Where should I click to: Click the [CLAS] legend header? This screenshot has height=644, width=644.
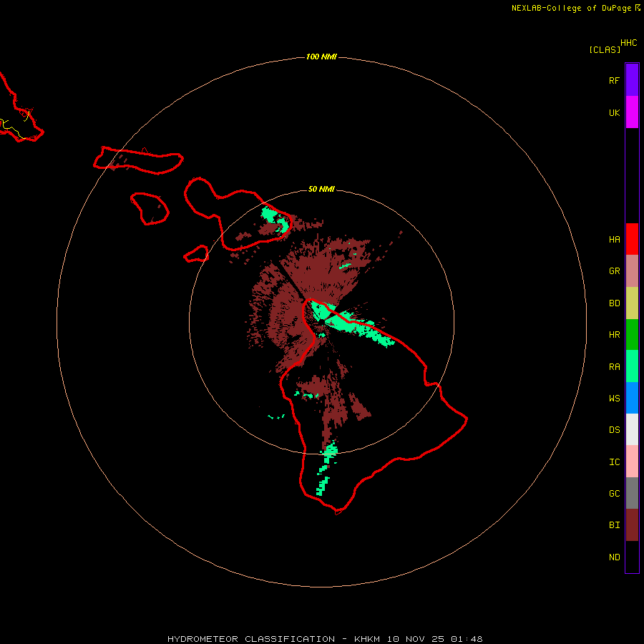pos(605,50)
